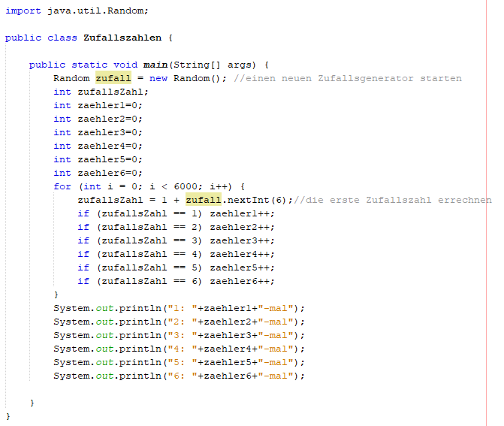Click the println line printing "3: "

click(179, 335)
